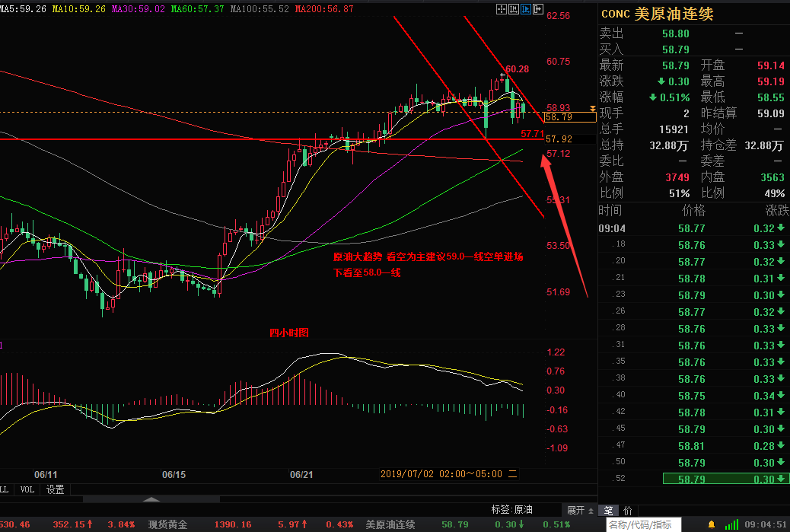Click the 51.69 price axis label
Screen dimensions: 790x532
coord(558,292)
